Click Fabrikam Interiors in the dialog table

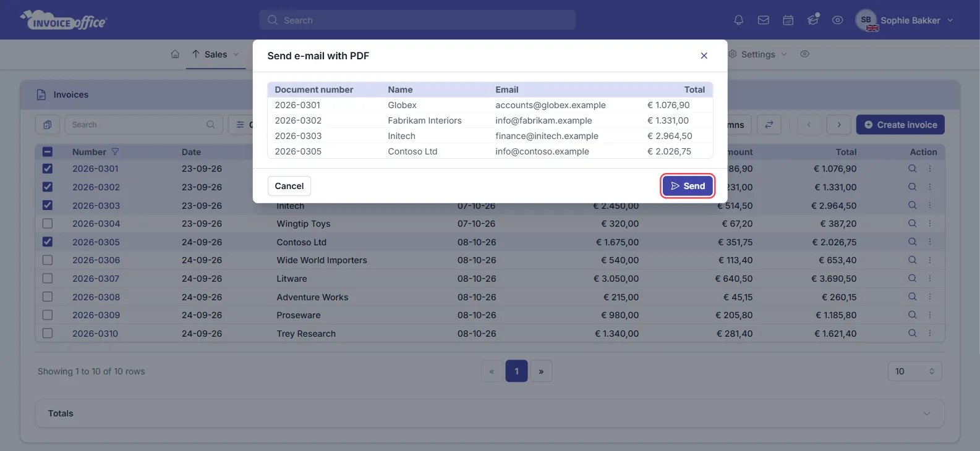point(425,120)
